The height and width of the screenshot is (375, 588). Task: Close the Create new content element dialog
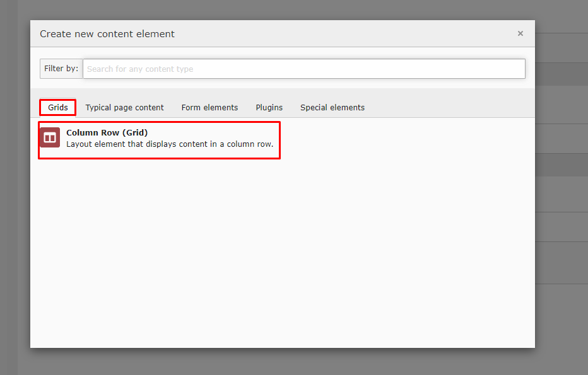click(x=520, y=34)
